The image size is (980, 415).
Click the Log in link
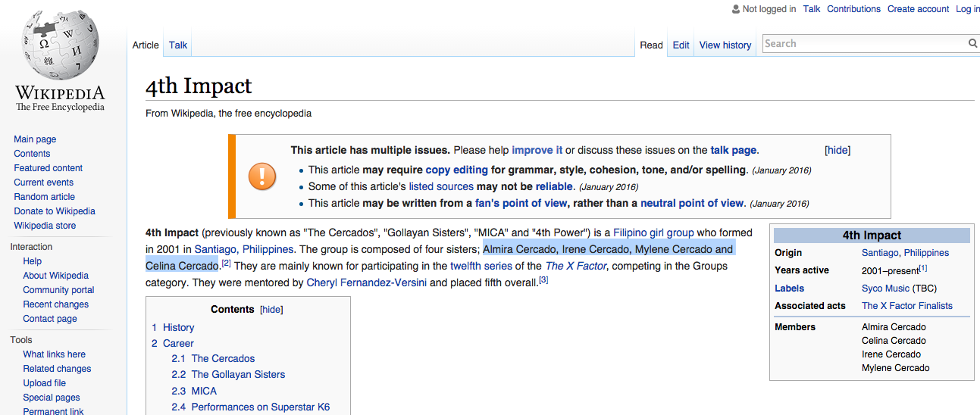tap(968, 9)
